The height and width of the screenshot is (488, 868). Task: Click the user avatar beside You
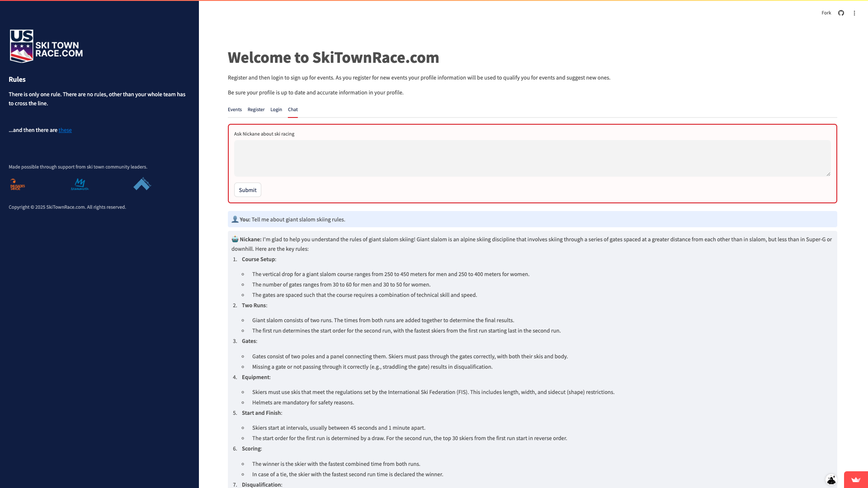point(235,219)
